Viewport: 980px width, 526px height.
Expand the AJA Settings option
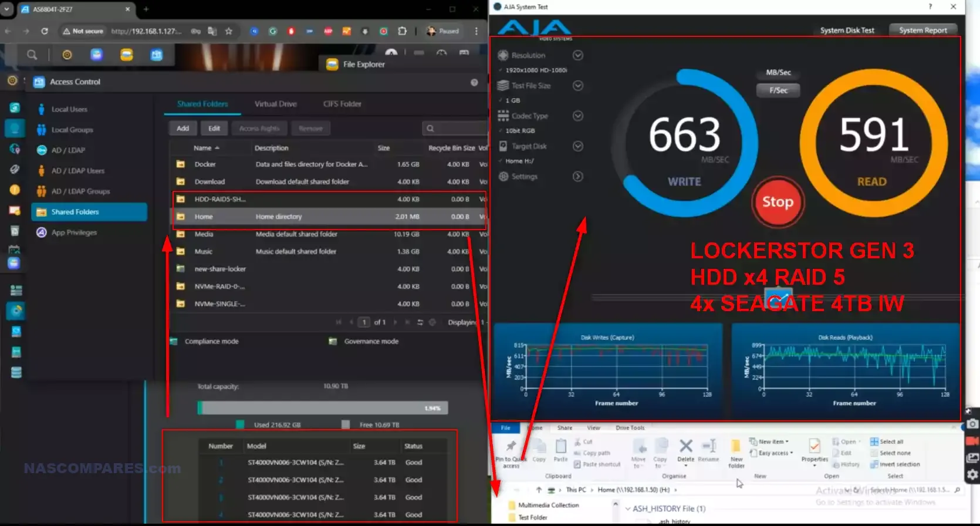[578, 177]
